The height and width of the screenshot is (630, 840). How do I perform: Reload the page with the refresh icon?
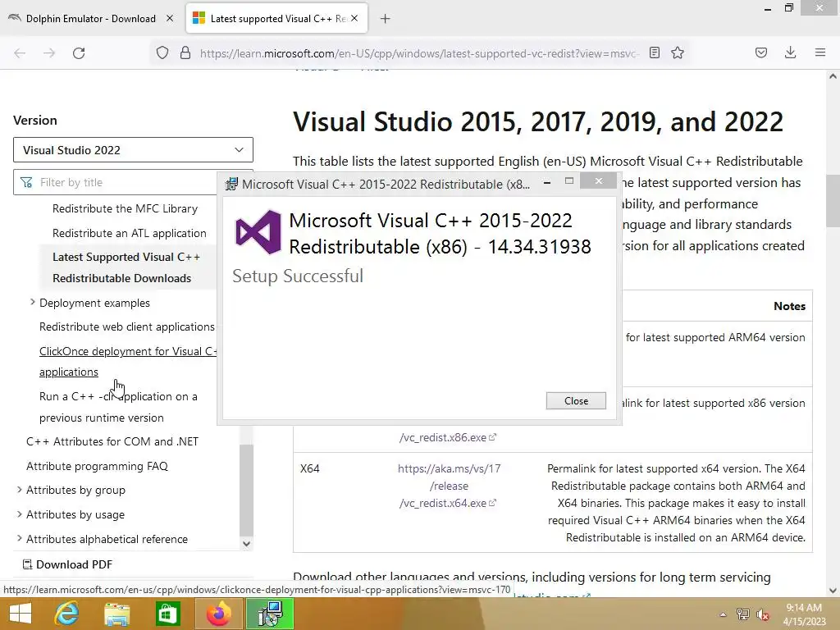tap(79, 53)
